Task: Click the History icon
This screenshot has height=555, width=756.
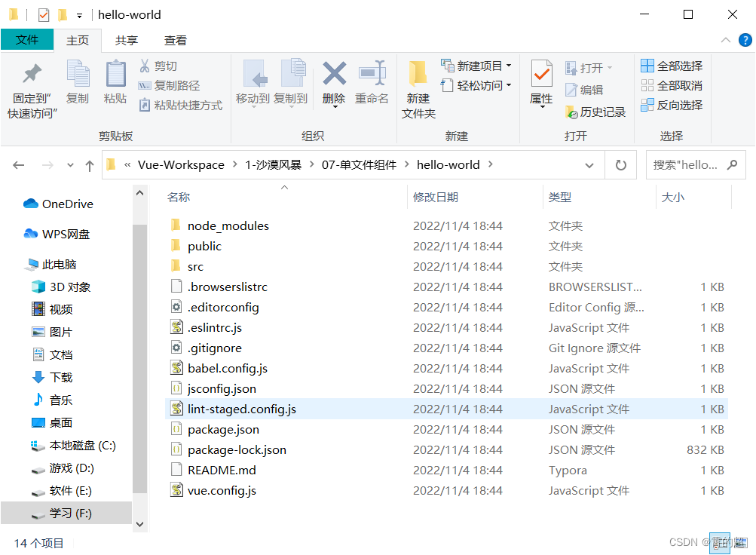Action: (x=571, y=112)
